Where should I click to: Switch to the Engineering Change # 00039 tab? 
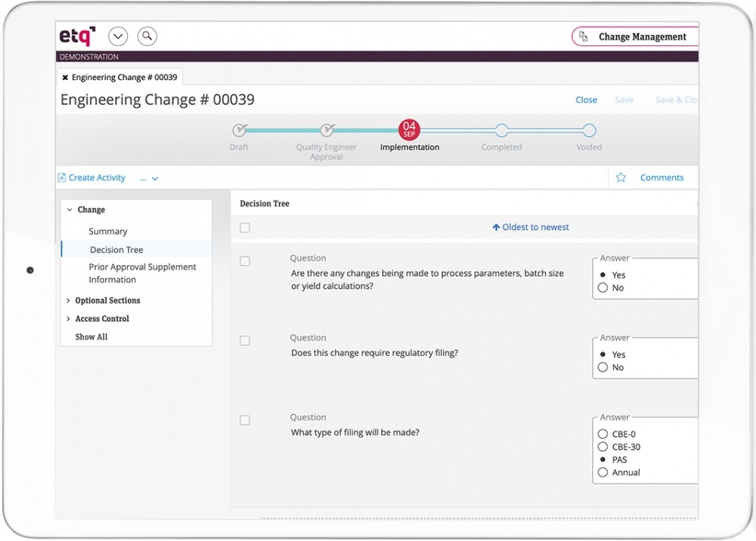click(125, 76)
